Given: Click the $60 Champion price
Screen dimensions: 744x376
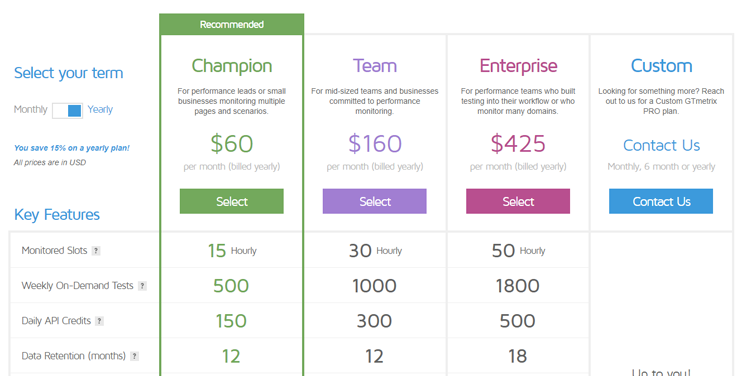Looking at the screenshot, I should point(232,143).
